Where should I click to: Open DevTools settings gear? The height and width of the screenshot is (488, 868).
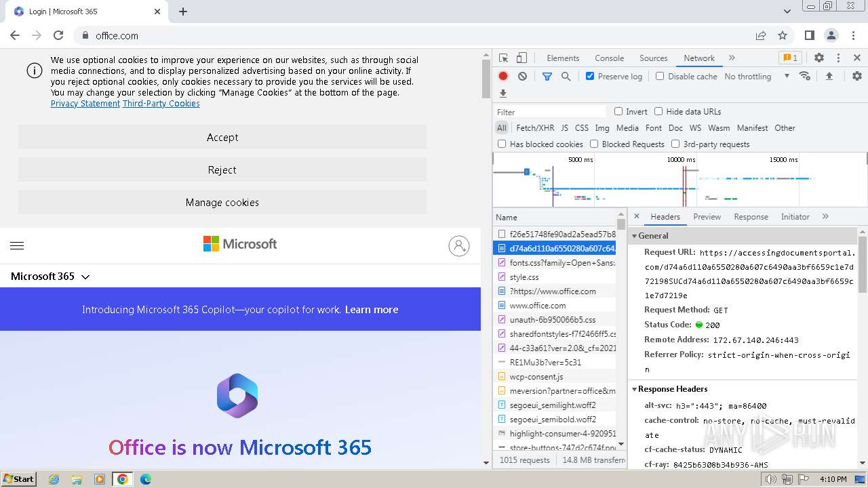(819, 58)
